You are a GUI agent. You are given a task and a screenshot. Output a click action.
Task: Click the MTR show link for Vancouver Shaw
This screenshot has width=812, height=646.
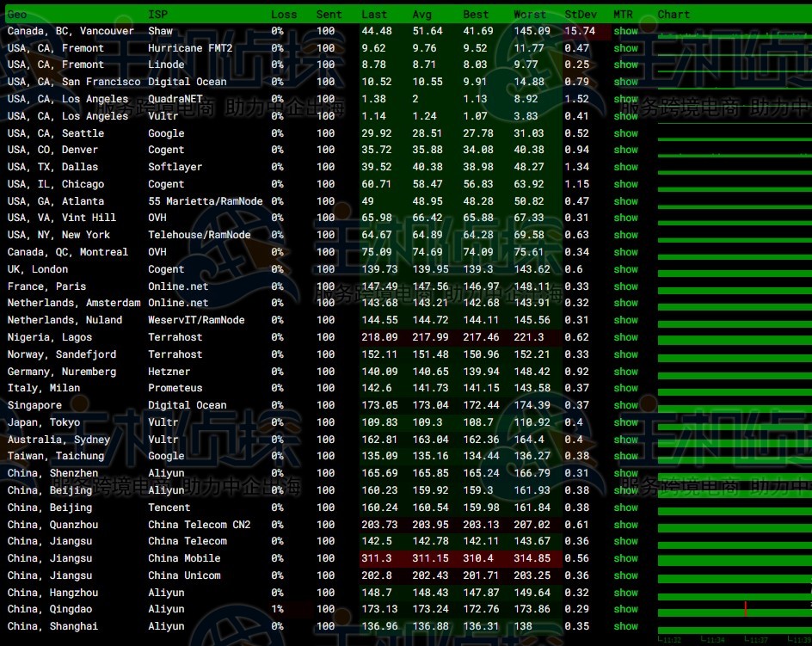pyautogui.click(x=625, y=31)
